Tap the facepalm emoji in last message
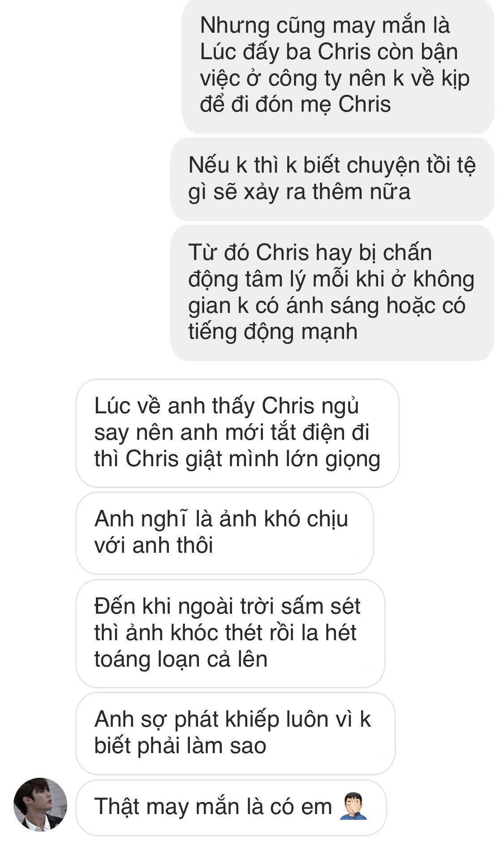Viewport: 504px width, 841px height. click(354, 806)
